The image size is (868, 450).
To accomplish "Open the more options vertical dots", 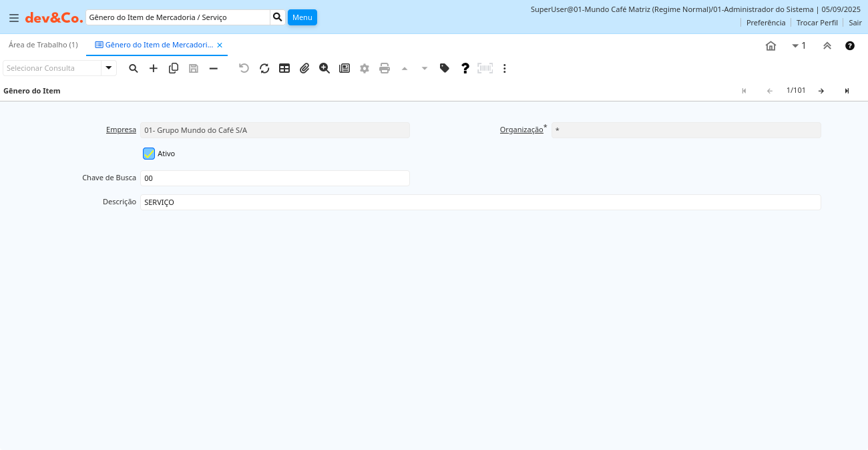I will [505, 68].
